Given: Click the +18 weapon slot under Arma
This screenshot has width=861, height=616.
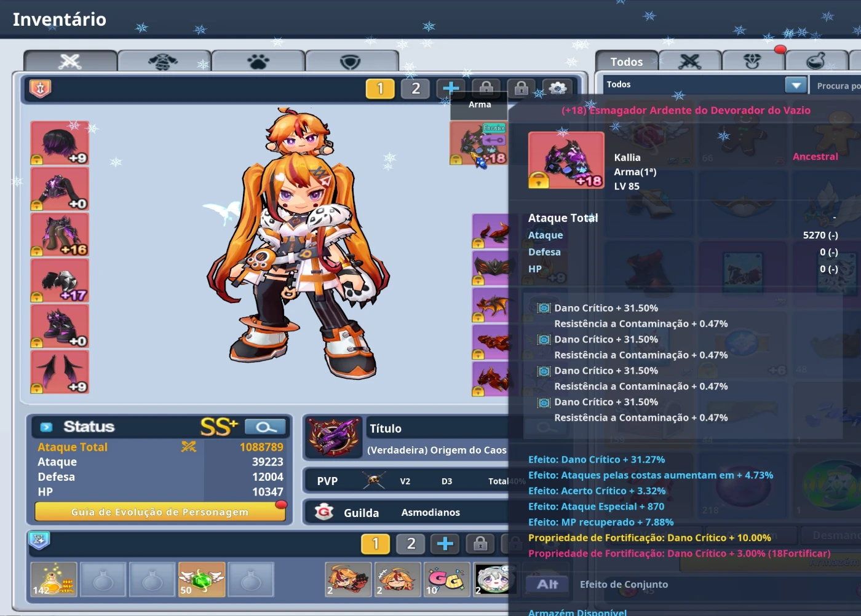Looking at the screenshot, I should tap(478, 144).
